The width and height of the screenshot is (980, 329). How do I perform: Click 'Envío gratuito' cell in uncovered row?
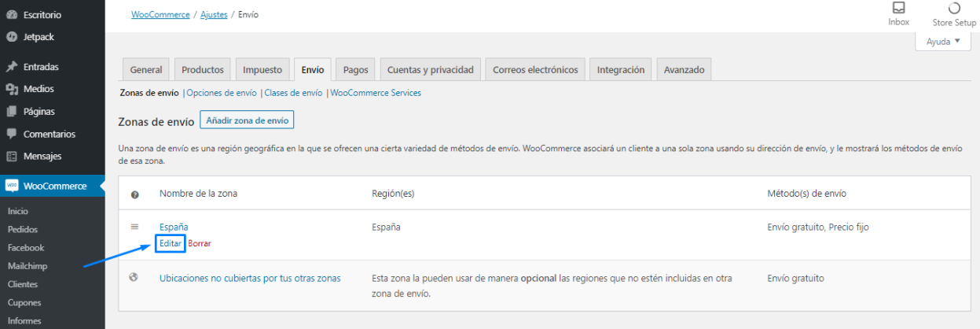point(795,278)
